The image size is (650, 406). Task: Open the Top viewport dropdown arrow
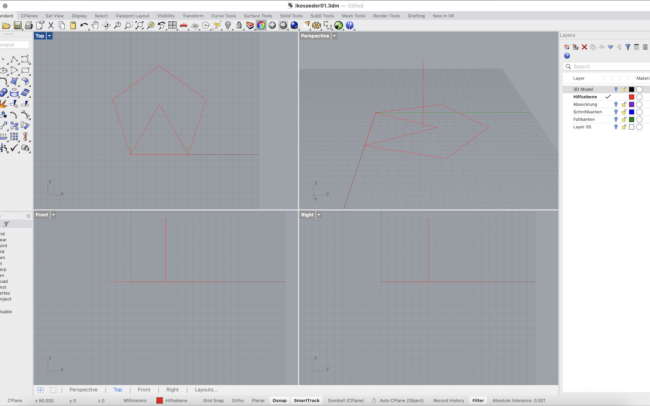tap(50, 36)
